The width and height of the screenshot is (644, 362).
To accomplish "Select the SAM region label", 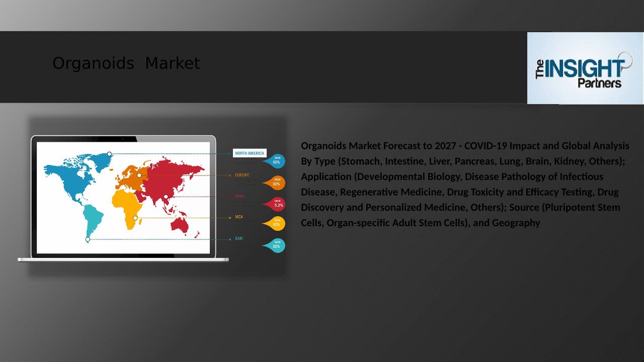I will click(239, 238).
